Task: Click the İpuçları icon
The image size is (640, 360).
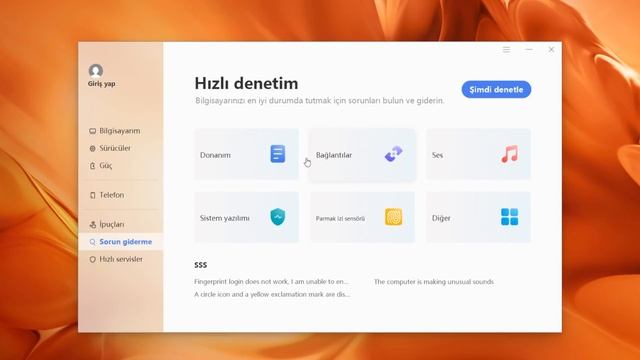Action: pos(93,224)
